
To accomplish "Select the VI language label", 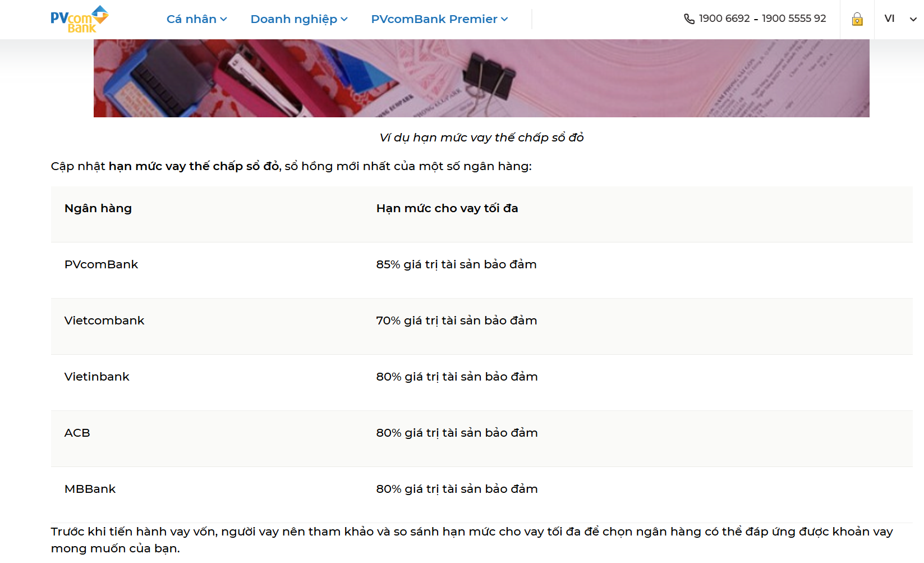I will tap(889, 19).
